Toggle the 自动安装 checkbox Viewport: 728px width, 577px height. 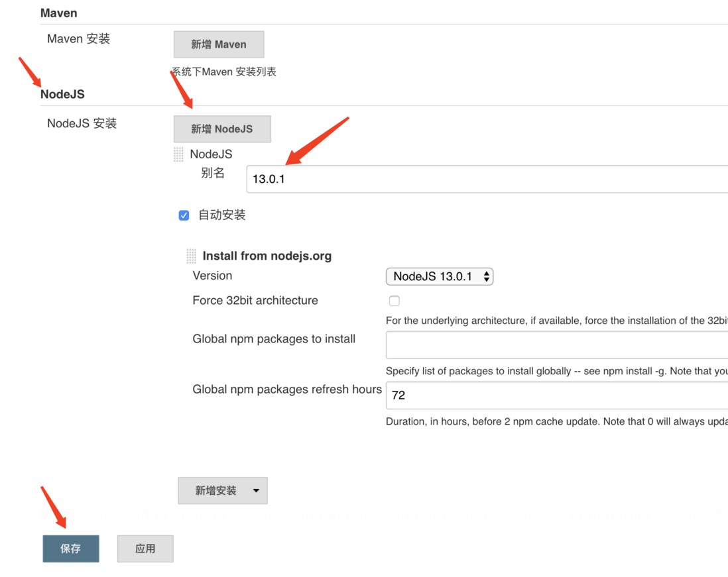(x=184, y=215)
